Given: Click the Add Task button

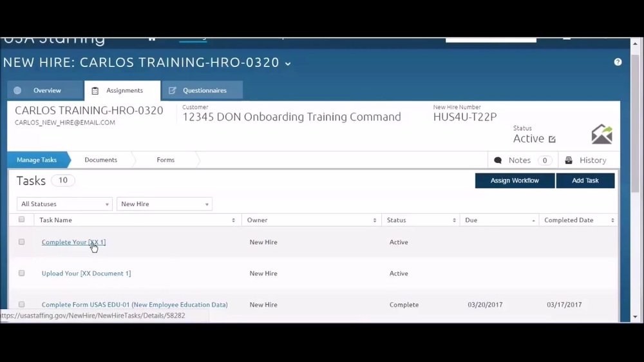Looking at the screenshot, I should [585, 180].
